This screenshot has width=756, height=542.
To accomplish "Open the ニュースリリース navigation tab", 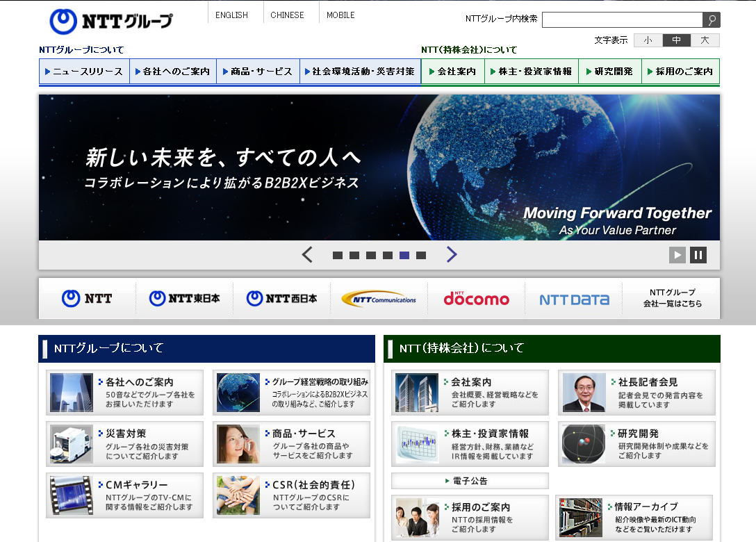I will [84, 72].
